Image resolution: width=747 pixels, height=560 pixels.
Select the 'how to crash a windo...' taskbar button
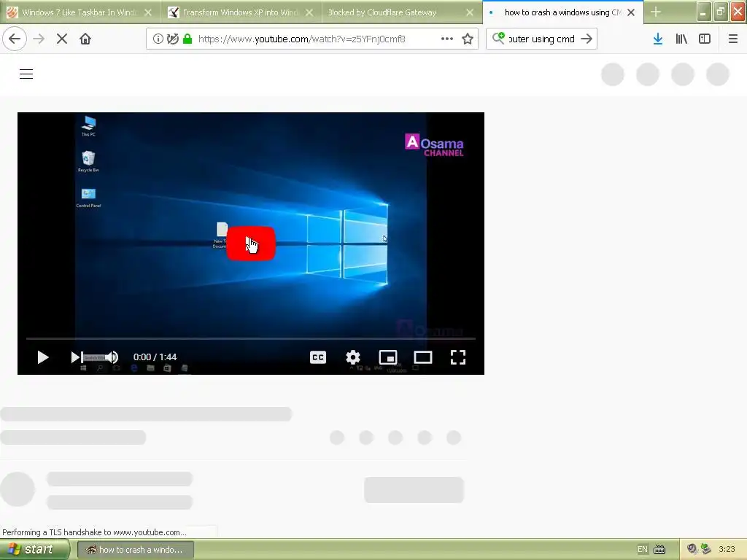point(135,550)
